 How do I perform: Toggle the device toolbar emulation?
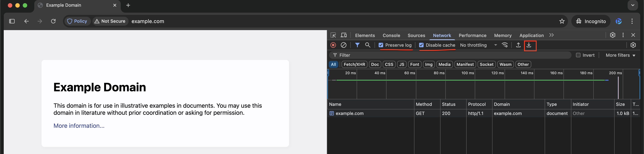point(344,35)
